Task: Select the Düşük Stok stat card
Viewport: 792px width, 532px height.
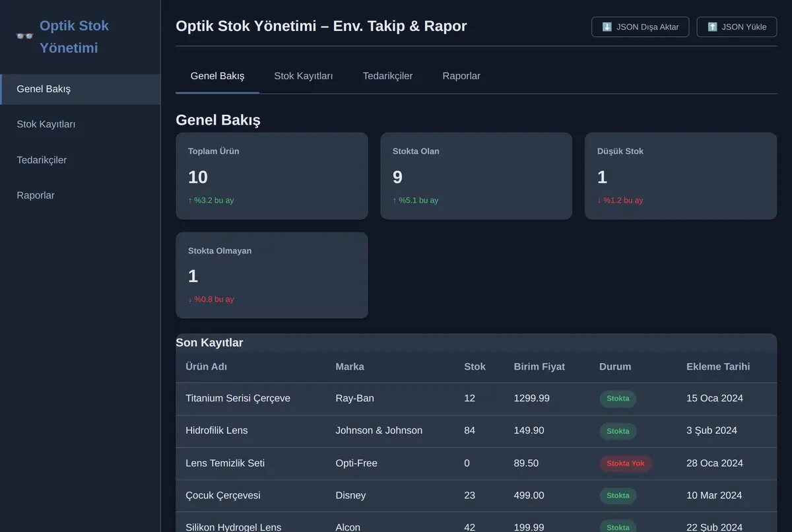Action: coord(680,176)
